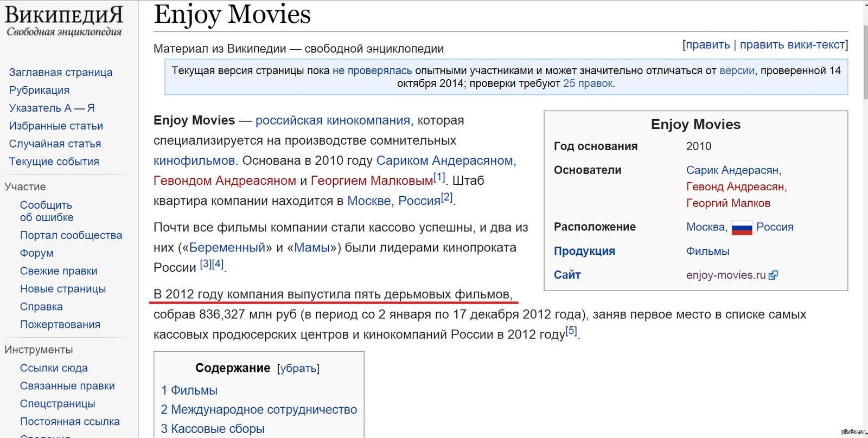Click the Wikipedia logo in the sidebar
This screenshot has width=868, height=438.
pyautogui.click(x=64, y=21)
